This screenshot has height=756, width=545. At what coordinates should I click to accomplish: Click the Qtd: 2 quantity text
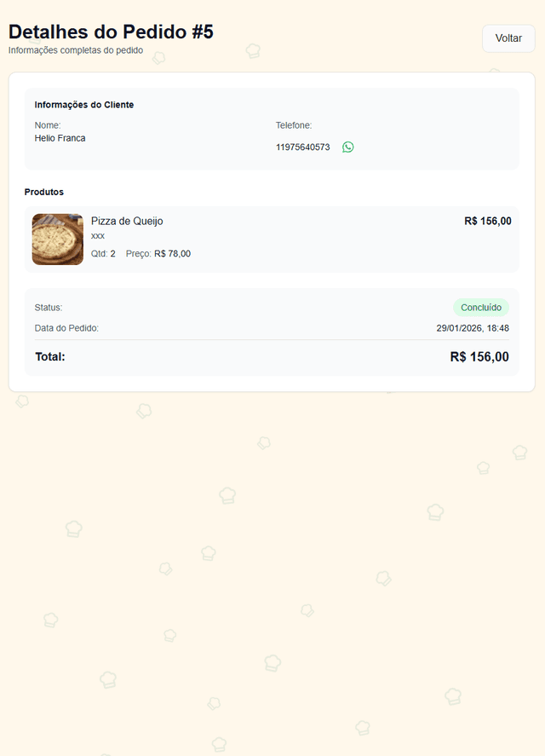tap(103, 254)
